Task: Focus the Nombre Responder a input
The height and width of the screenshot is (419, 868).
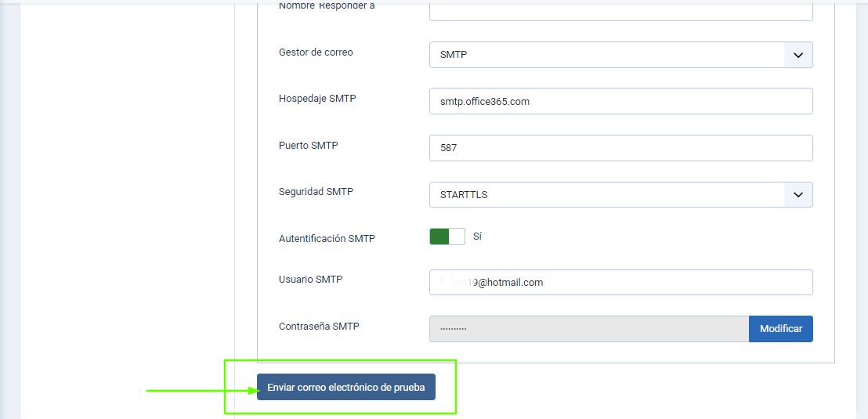Action: 620,10
